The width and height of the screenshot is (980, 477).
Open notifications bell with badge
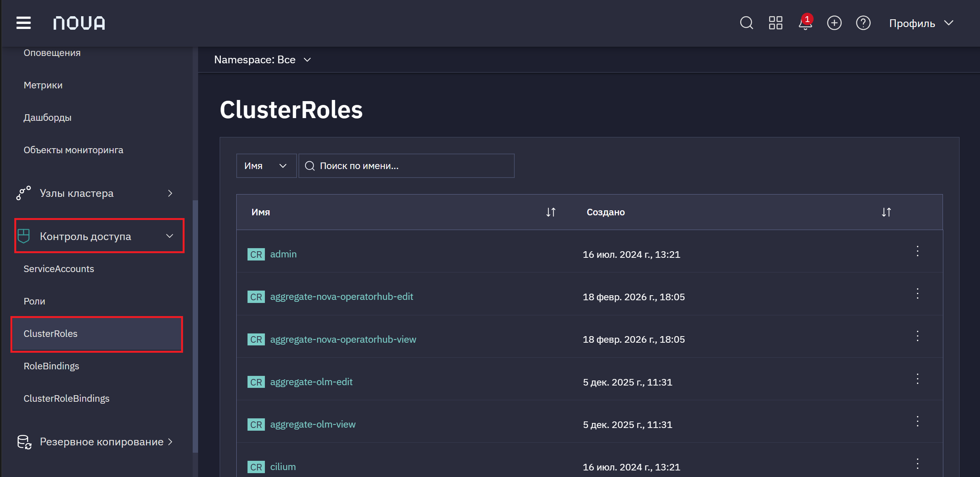coord(805,22)
